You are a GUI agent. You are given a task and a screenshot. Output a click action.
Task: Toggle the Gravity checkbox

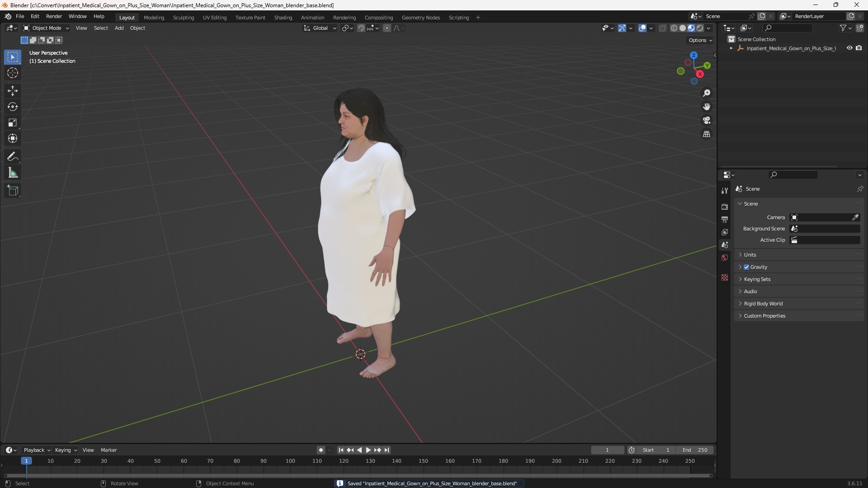tap(746, 267)
